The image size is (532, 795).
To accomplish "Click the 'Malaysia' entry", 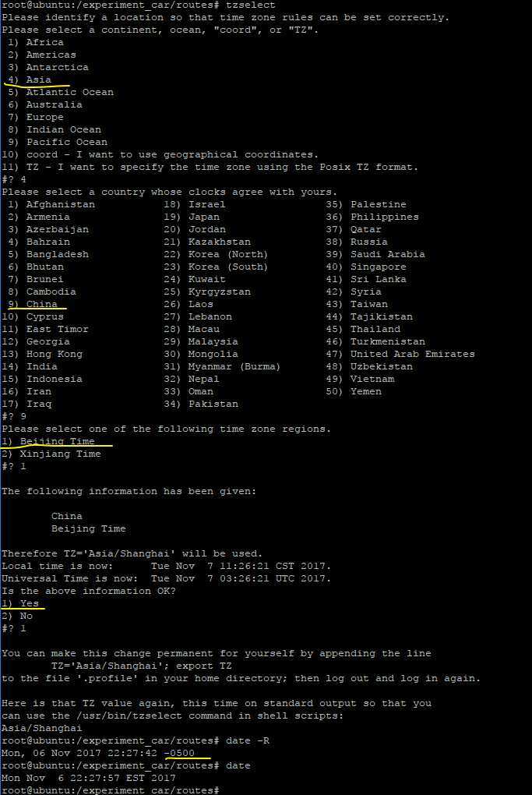I will pyautogui.click(x=213, y=341).
